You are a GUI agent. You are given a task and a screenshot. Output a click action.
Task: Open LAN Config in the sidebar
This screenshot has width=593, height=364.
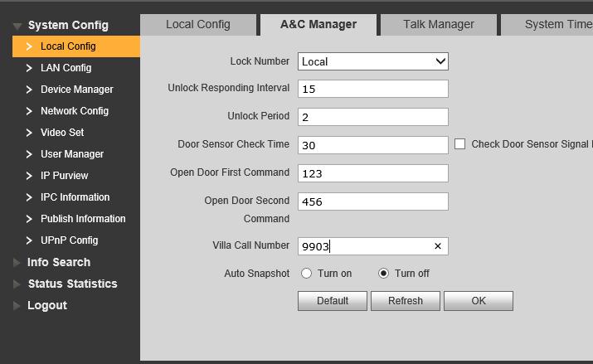66,68
